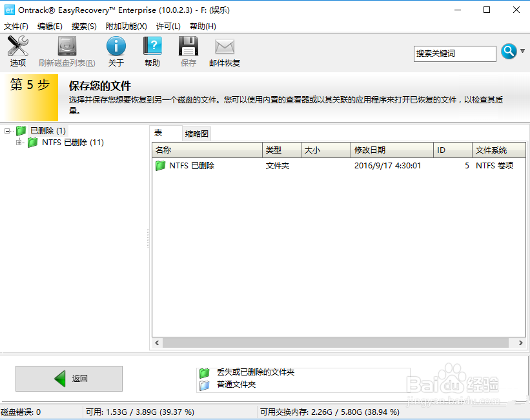Sort by the 大小 column header

[x=326, y=150]
